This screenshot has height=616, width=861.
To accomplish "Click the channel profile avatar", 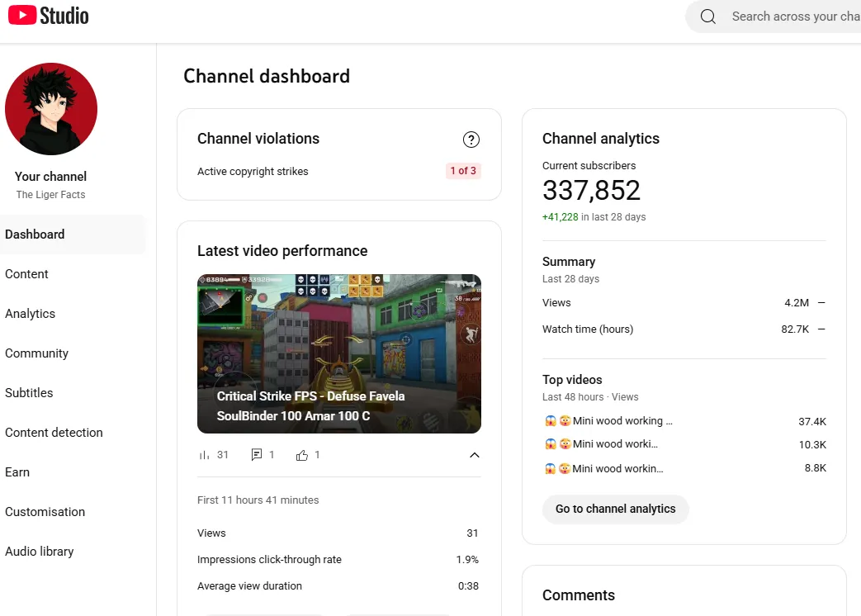I will [x=51, y=109].
